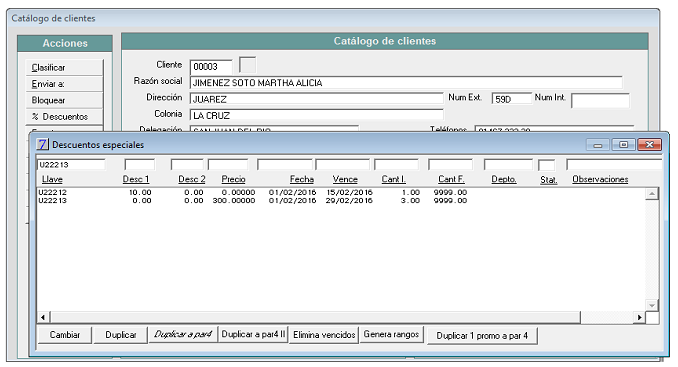This screenshot has width=678, height=367.
Task: Click the Desc 2 column header
Action: point(192,179)
